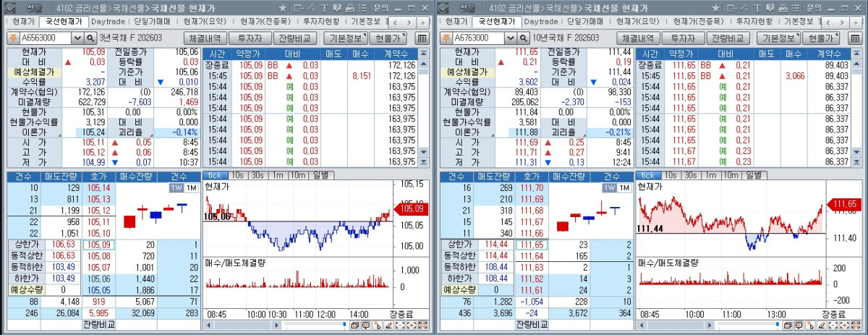Search symbol with magnifier next to A6563000
The height and width of the screenshot is (335, 868).
pyautogui.click(x=90, y=38)
